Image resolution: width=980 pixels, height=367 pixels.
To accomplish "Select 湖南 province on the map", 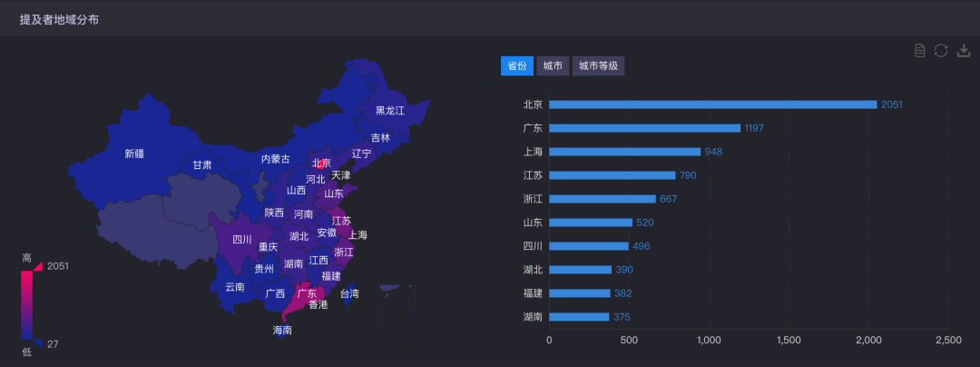I will point(293,263).
